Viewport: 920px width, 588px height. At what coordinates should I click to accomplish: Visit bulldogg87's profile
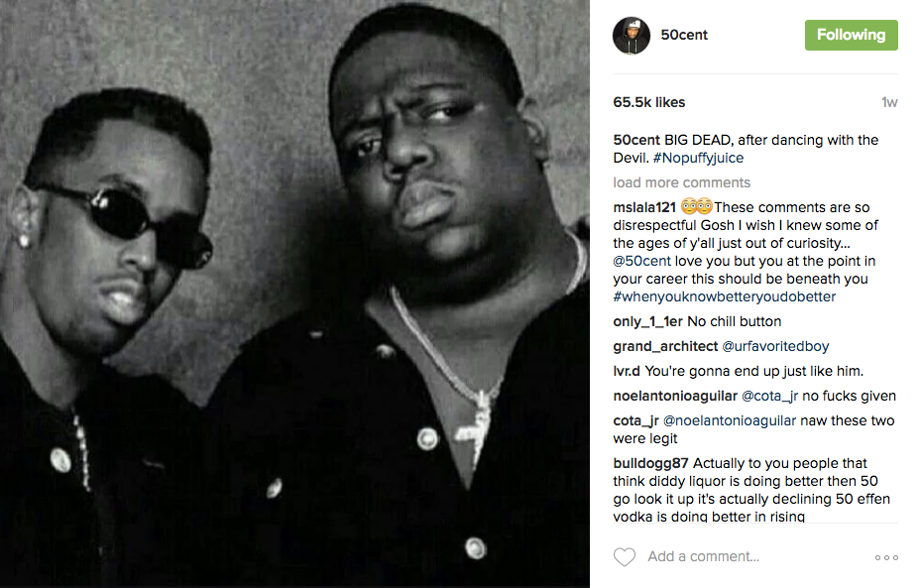click(650, 464)
